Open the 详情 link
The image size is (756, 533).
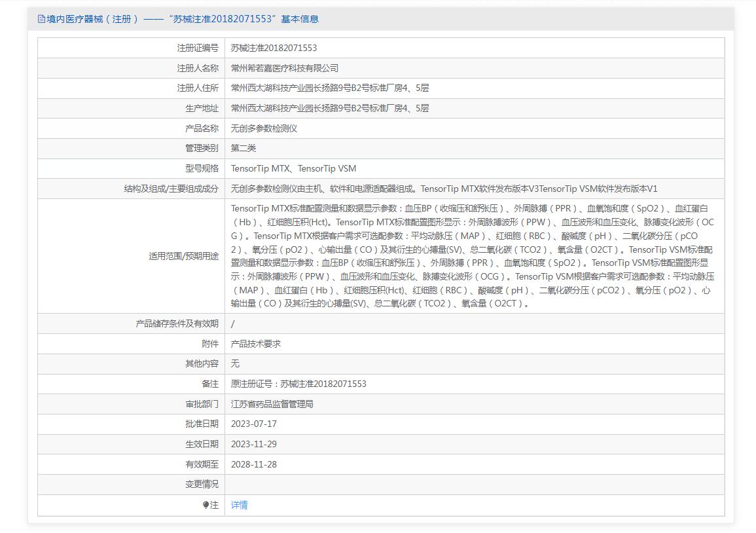coord(239,505)
